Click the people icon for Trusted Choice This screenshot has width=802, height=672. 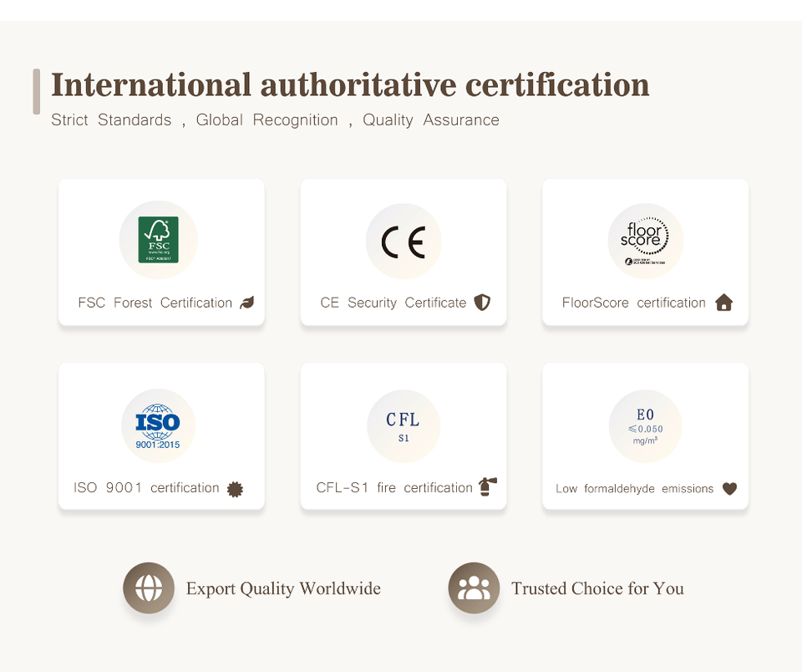[x=475, y=588]
